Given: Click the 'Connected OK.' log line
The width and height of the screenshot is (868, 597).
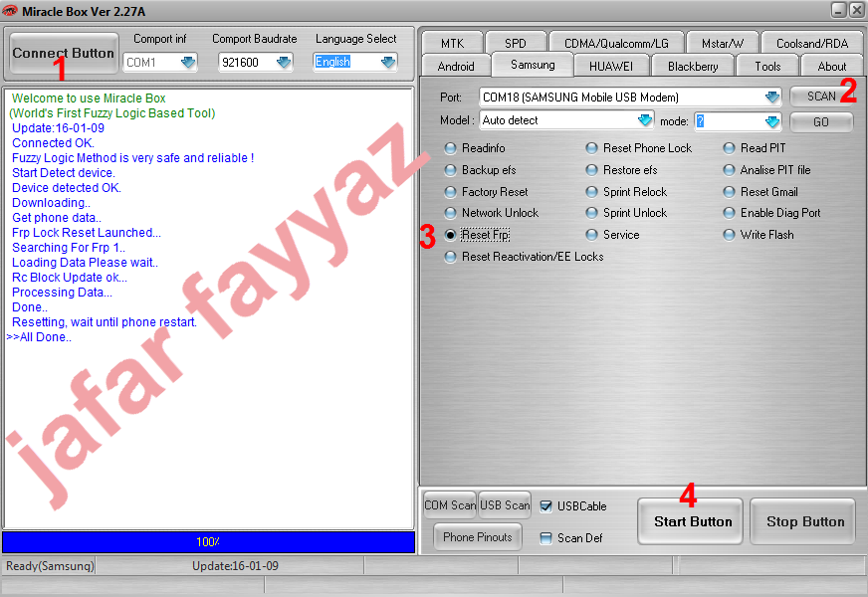Looking at the screenshot, I should (53, 142).
